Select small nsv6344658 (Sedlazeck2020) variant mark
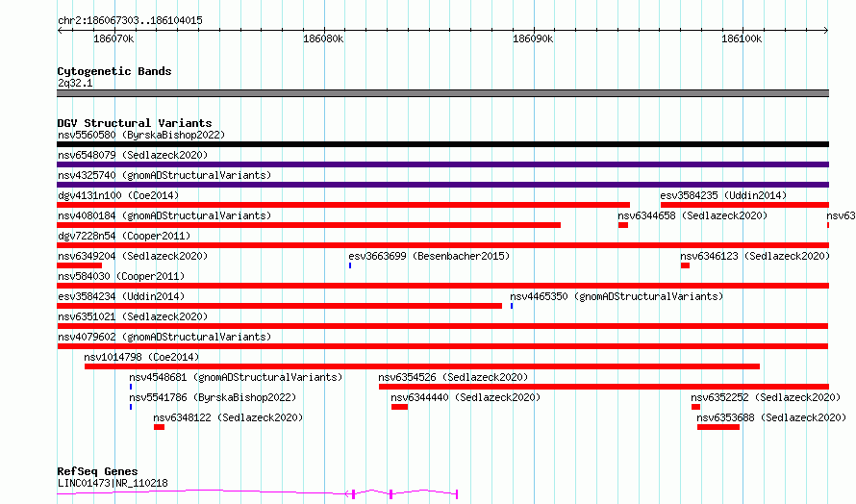This screenshot has height=504, width=856. [623, 225]
